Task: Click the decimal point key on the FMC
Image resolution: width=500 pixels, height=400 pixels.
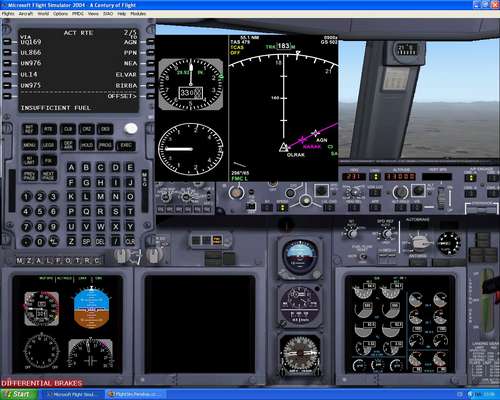Action: pos(26,241)
